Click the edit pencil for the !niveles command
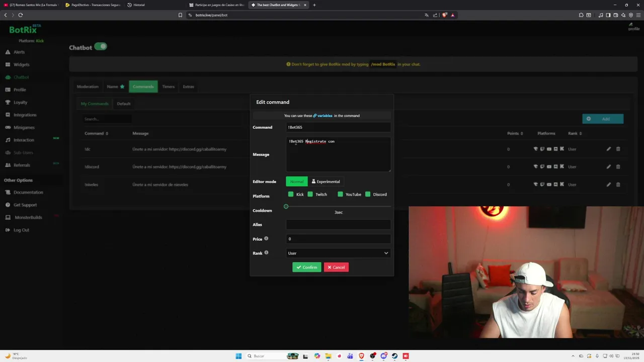Screen dimensions: 644x362 click(x=608, y=185)
